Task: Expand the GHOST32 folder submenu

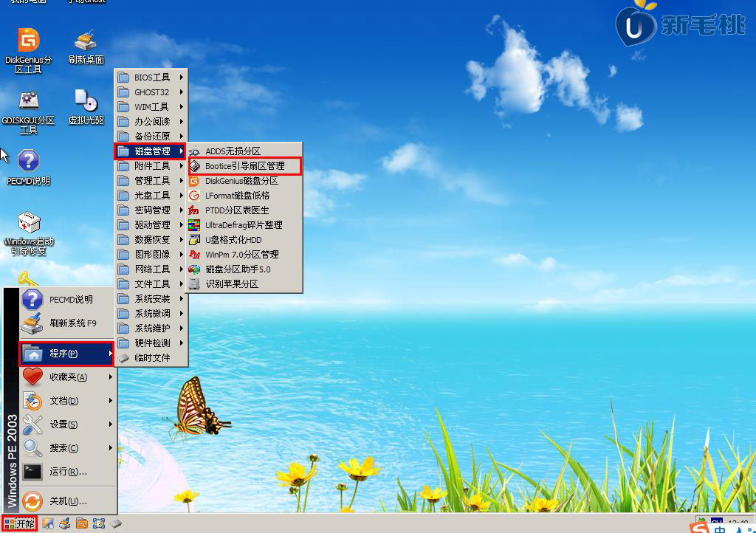Action: [x=151, y=92]
